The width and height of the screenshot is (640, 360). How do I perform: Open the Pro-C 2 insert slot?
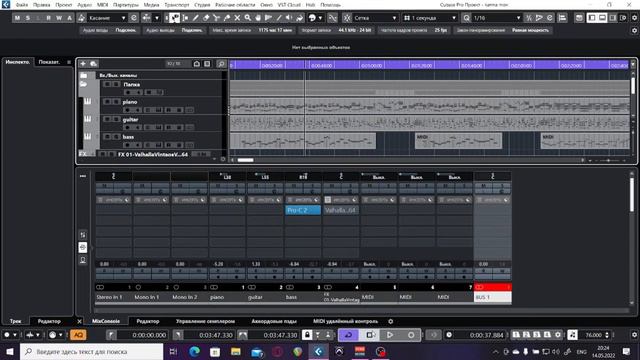(x=302, y=210)
